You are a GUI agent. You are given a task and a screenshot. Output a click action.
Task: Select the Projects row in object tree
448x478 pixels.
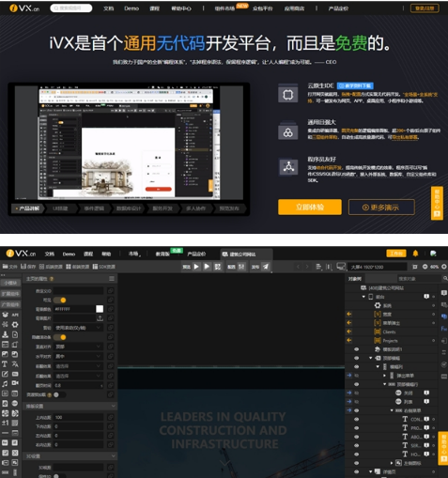392,341
